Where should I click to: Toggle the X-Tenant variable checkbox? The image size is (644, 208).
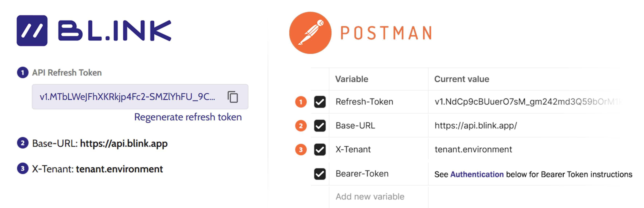320,149
